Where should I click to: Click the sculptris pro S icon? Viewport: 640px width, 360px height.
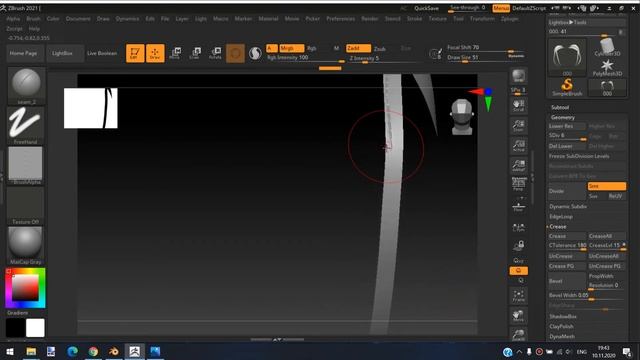(255, 53)
